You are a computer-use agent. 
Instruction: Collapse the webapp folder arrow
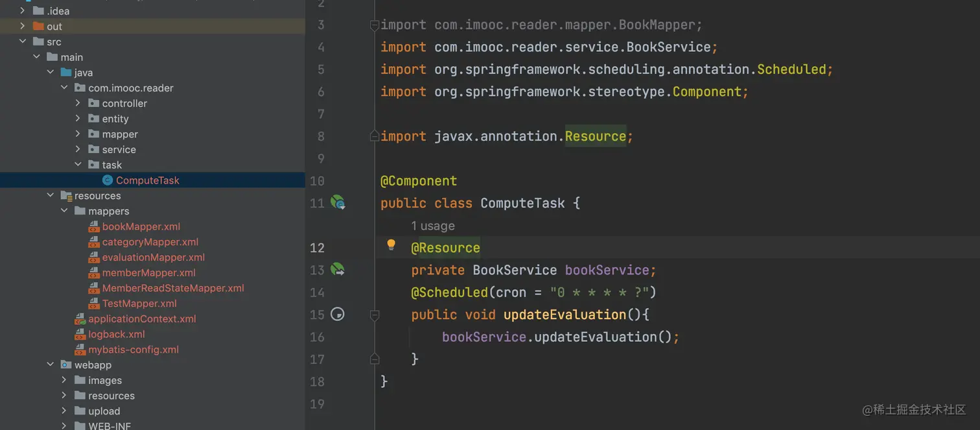(51, 365)
